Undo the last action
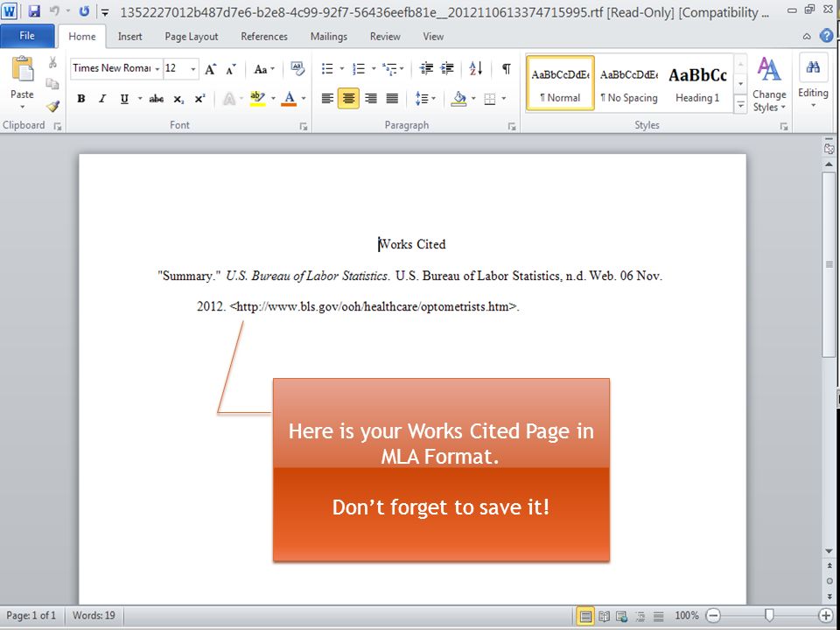840x630 pixels. [x=54, y=11]
